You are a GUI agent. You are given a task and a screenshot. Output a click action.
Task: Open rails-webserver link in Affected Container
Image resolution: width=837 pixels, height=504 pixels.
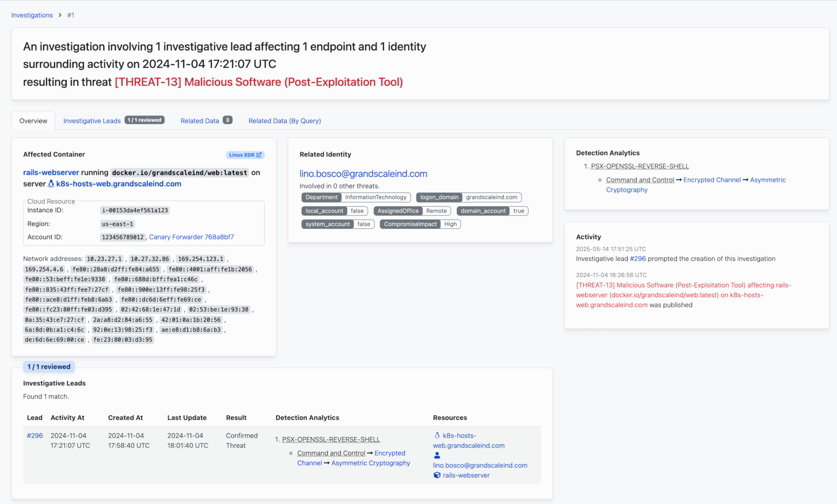click(51, 172)
